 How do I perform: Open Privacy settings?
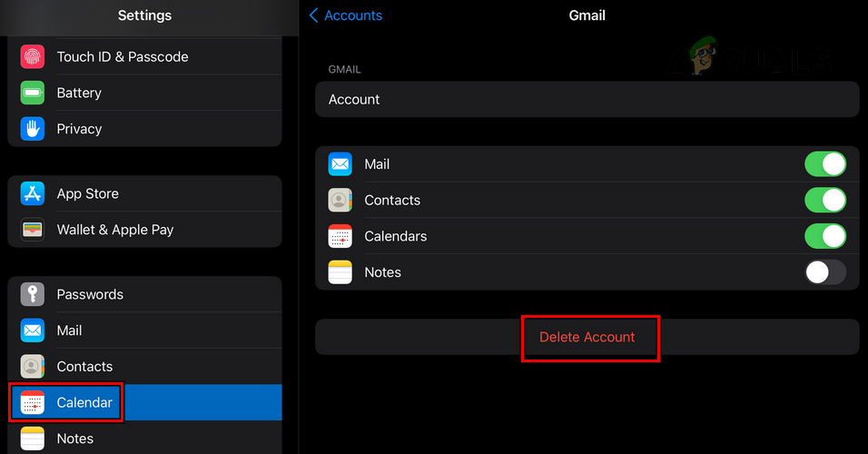[144, 128]
